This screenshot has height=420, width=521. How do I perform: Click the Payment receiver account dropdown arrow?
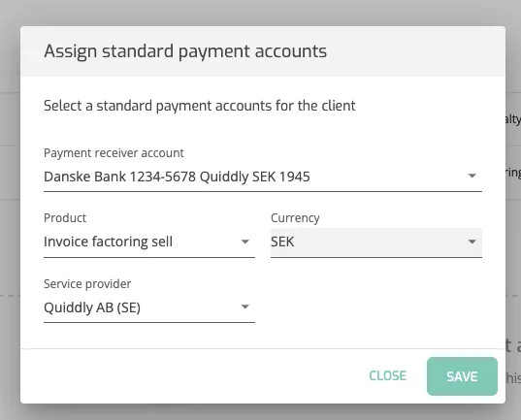[x=472, y=176]
